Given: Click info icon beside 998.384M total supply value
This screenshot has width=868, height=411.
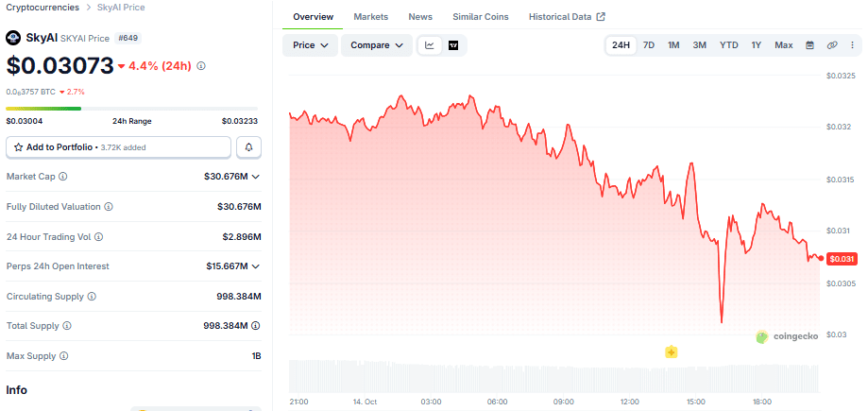Looking at the screenshot, I should [256, 326].
